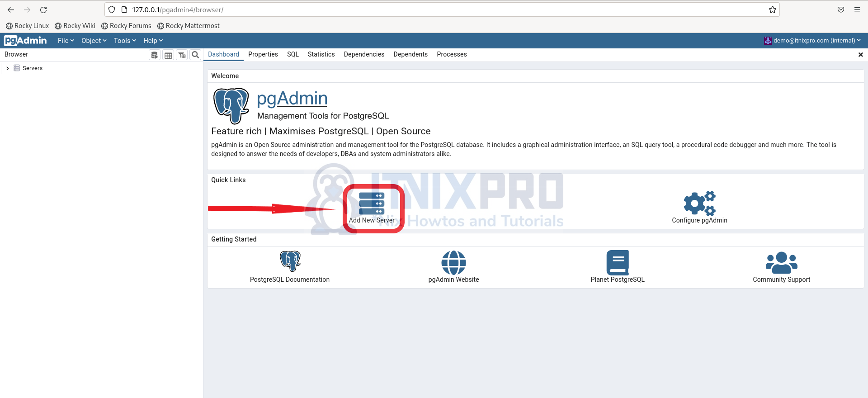This screenshot has width=868, height=398.
Task: Open the Firefox hamburger menu
Action: coord(857,9)
